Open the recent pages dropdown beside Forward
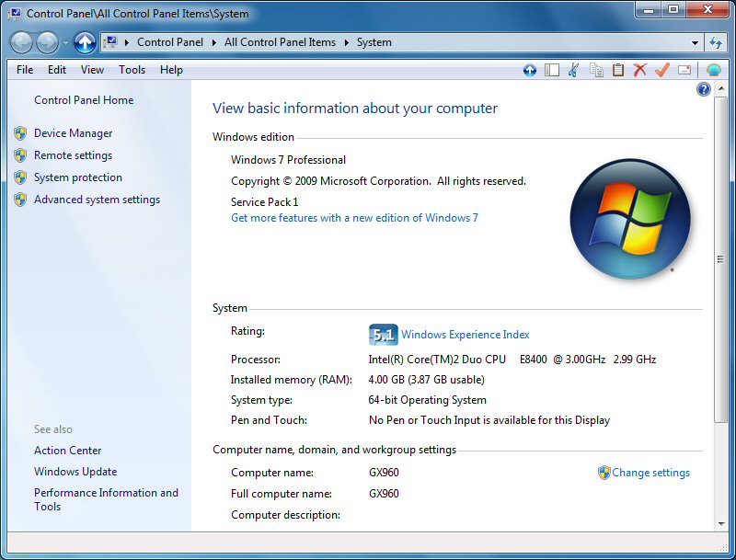Image resolution: width=736 pixels, height=560 pixels. (65, 43)
